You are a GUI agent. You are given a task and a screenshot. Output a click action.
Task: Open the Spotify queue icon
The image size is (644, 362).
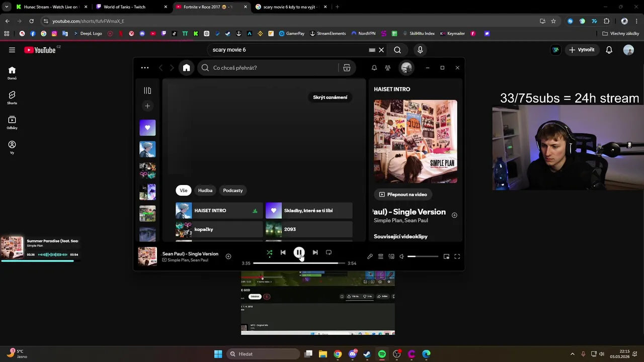point(381,256)
